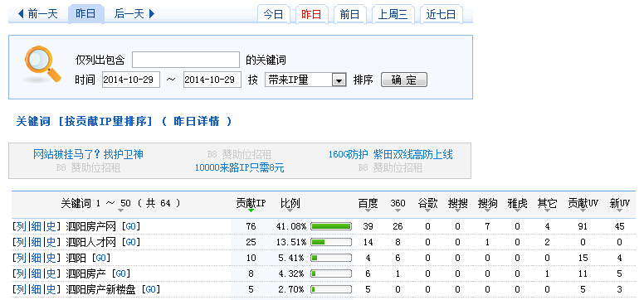Select the 昨日 tab on the left

(x=85, y=14)
